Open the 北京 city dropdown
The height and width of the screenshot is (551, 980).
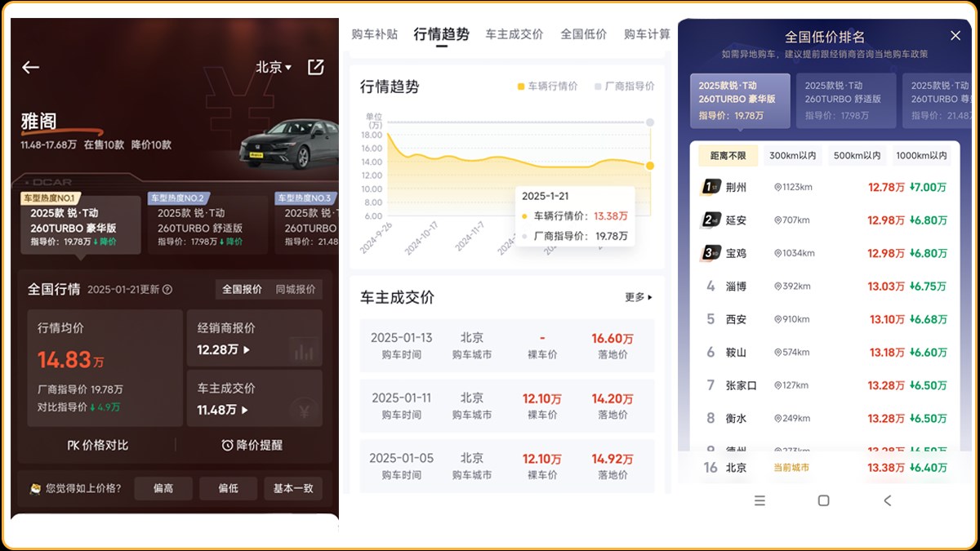point(274,68)
